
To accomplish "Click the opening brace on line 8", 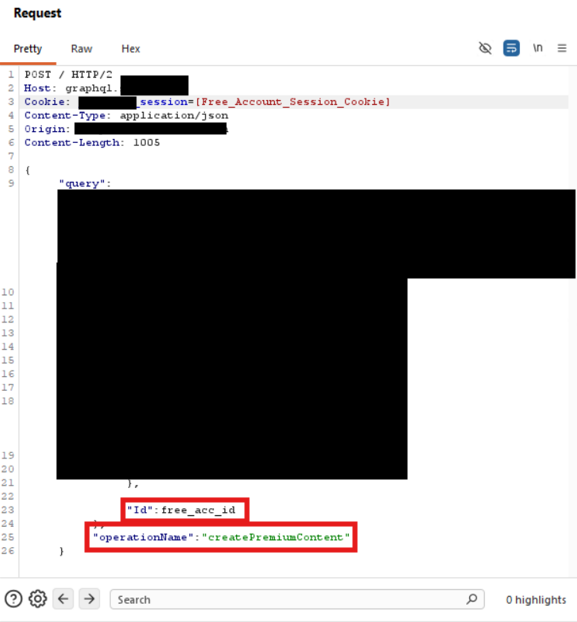I will pos(27,170).
